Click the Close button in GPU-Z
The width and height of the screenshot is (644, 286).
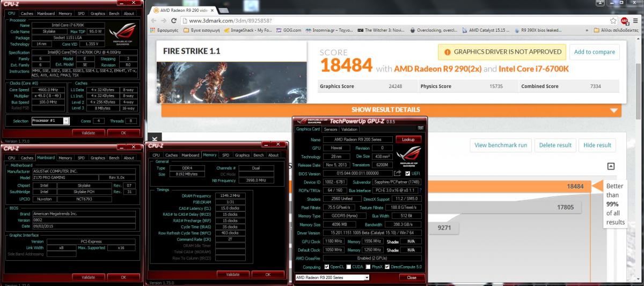412,277
